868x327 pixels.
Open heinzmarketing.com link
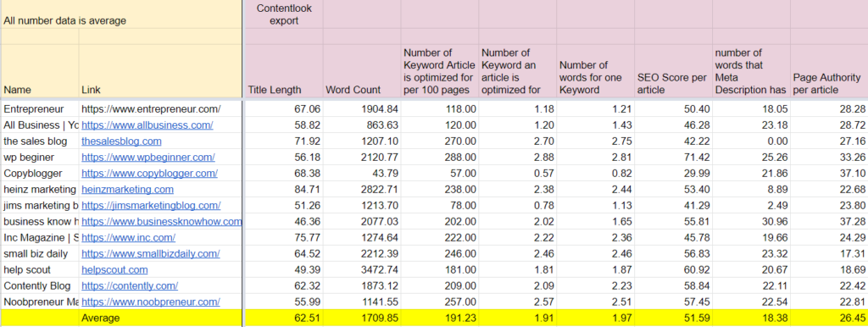[127, 189]
